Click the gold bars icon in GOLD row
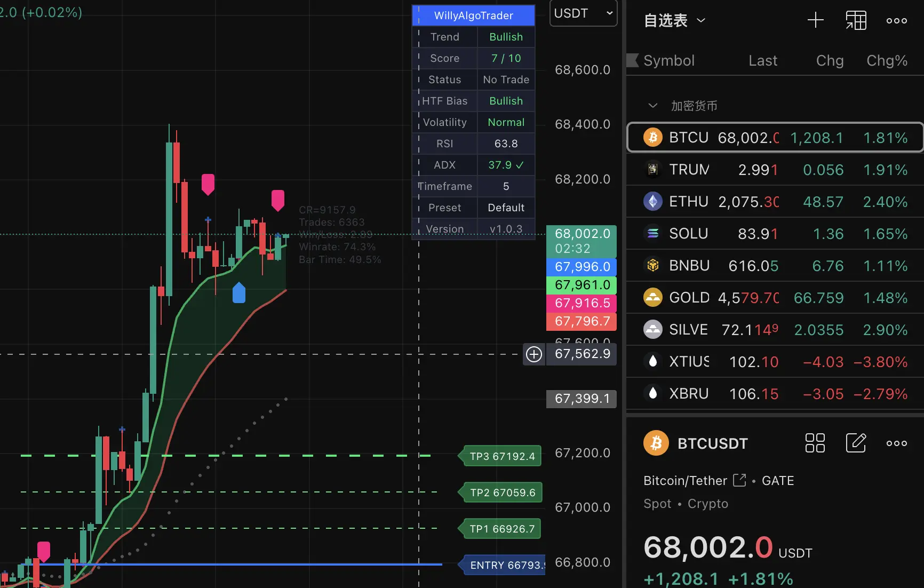Viewport: 924px width, 588px height. click(x=652, y=297)
